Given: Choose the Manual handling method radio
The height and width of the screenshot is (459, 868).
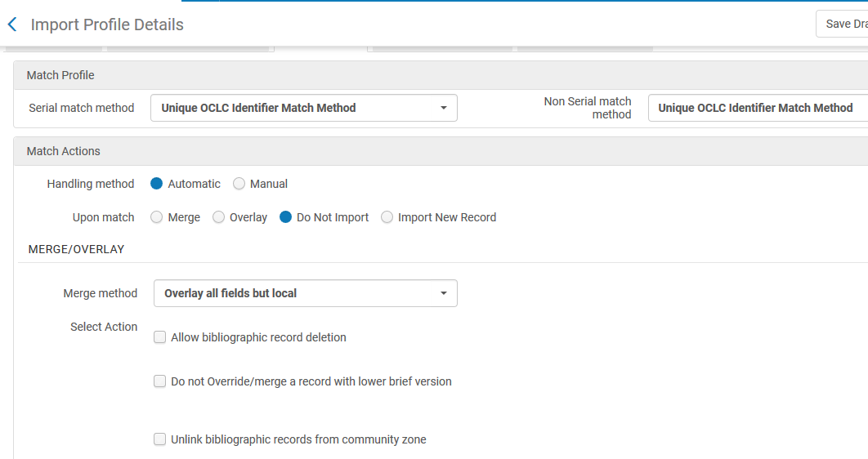Looking at the screenshot, I should (x=239, y=184).
